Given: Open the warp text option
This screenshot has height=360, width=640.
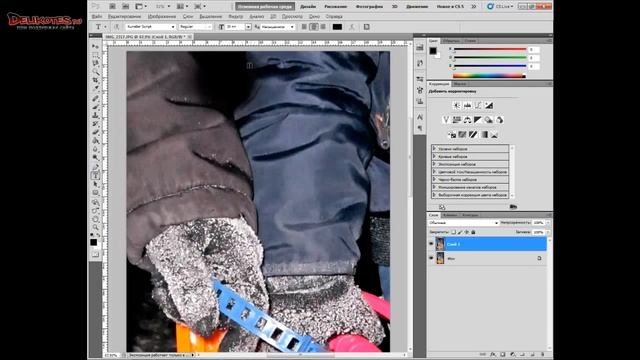Looking at the screenshot, I should tap(352, 27).
